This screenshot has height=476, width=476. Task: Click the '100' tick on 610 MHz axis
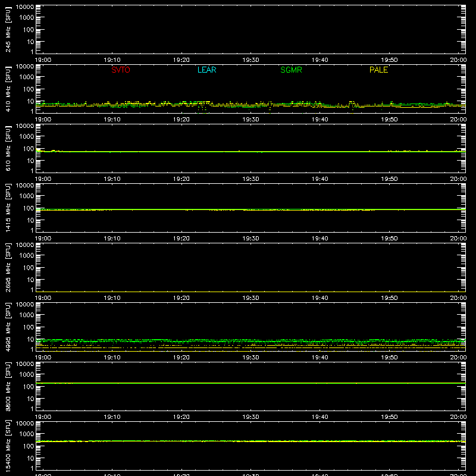[29, 149]
